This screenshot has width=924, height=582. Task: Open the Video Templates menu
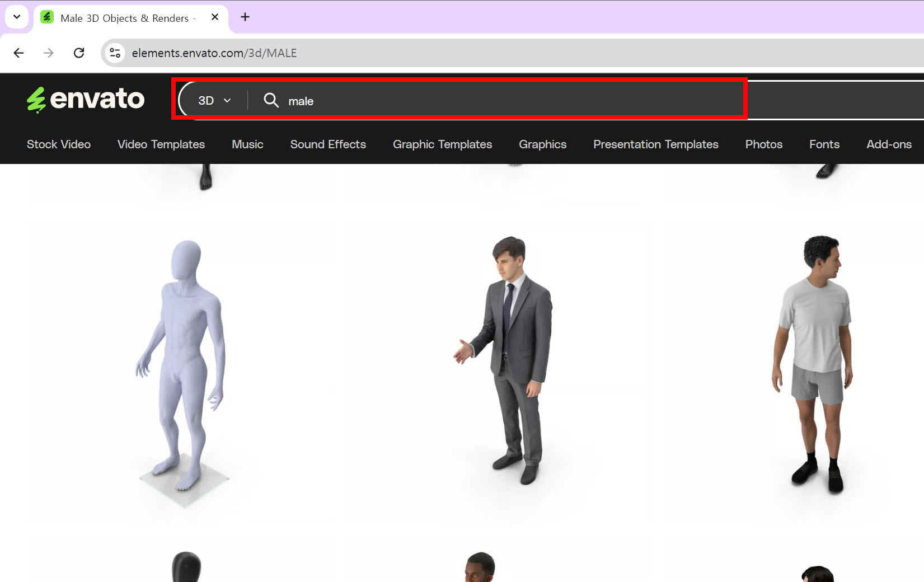coord(161,144)
